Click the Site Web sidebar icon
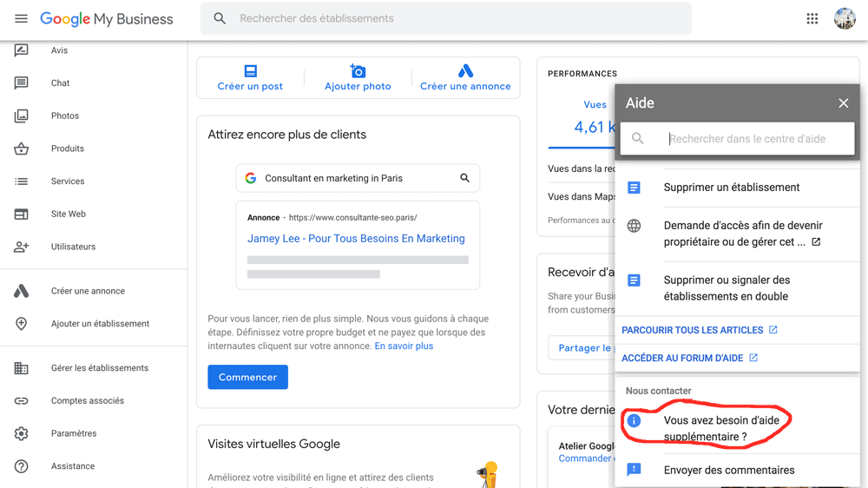 [x=21, y=214]
